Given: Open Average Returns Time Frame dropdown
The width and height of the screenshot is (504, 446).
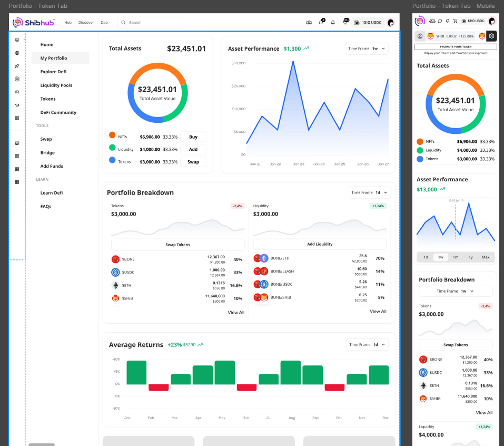Looking at the screenshot, I should pyautogui.click(x=368, y=345).
